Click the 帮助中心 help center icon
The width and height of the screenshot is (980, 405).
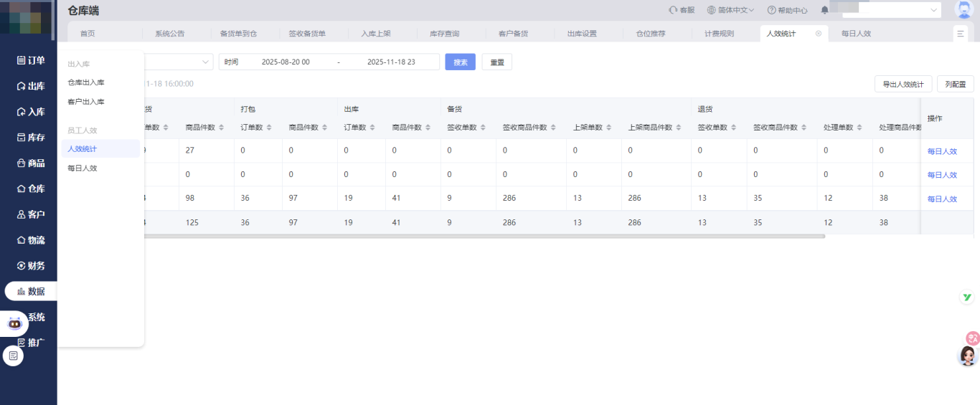(x=771, y=10)
